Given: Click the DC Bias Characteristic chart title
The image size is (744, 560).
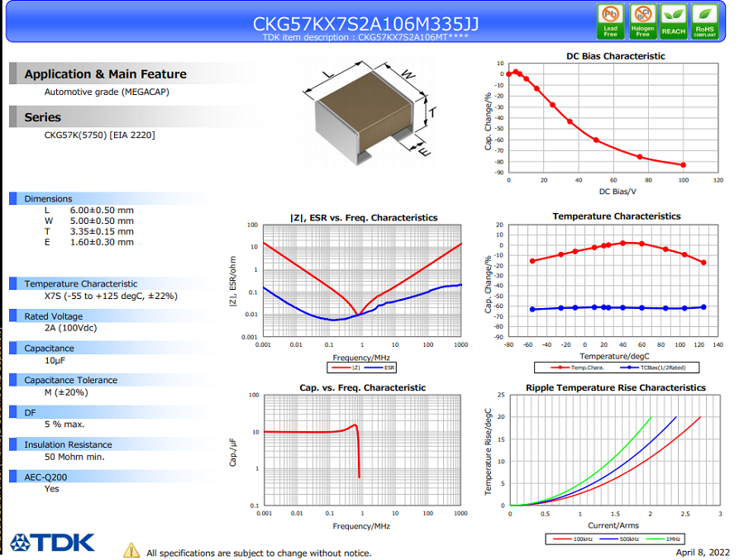Looking at the screenshot, I should coord(615,56).
